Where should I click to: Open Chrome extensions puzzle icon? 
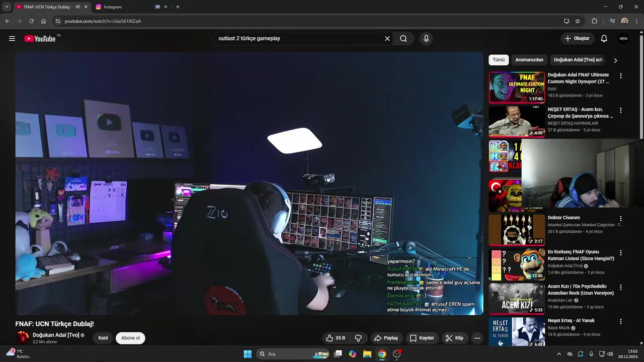click(594, 21)
